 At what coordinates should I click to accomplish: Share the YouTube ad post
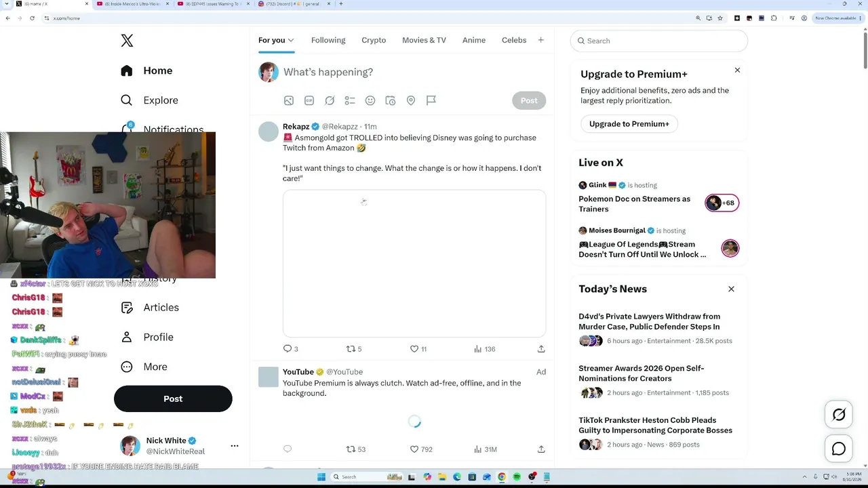[x=541, y=449]
